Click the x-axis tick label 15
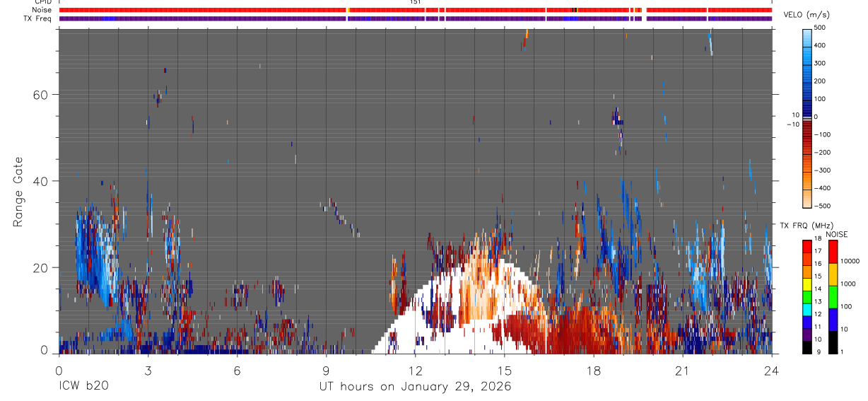868x401 pixels. [x=504, y=370]
